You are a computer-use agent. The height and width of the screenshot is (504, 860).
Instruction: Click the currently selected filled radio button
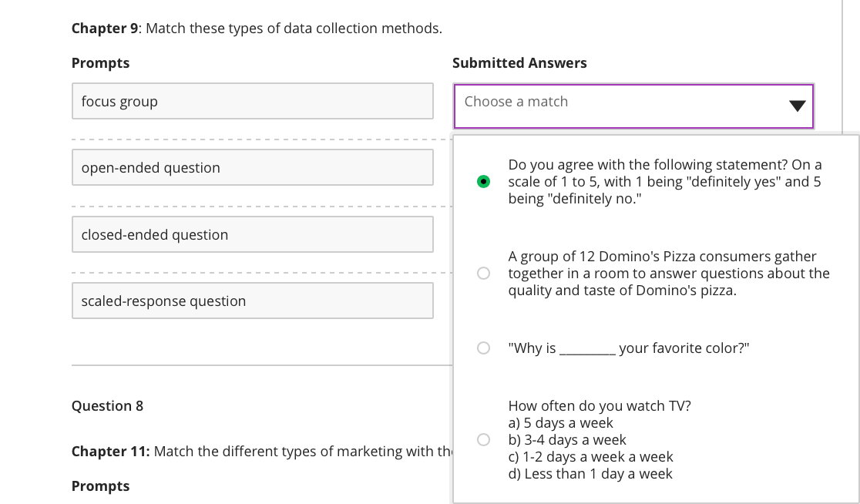484,181
